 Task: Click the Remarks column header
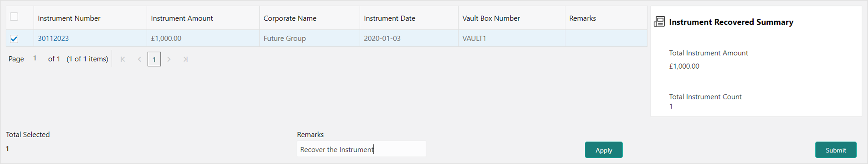(582, 18)
